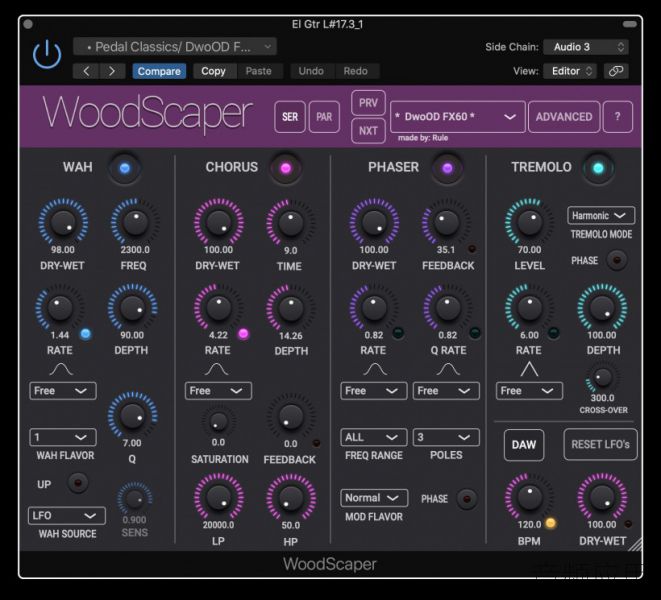Open the WAH SOURCE LFO dropdown
This screenshot has height=600, width=661.
point(67,516)
